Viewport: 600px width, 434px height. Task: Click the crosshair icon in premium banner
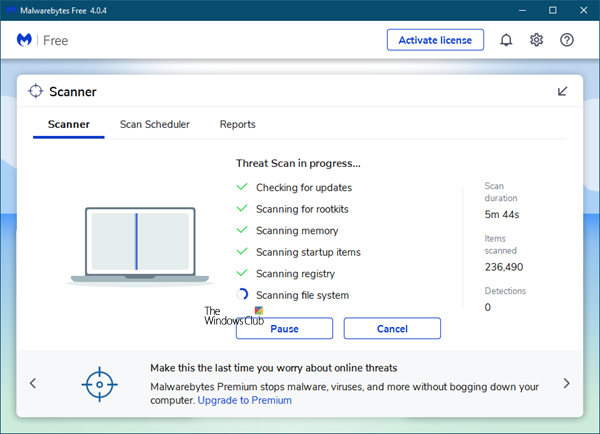99,384
